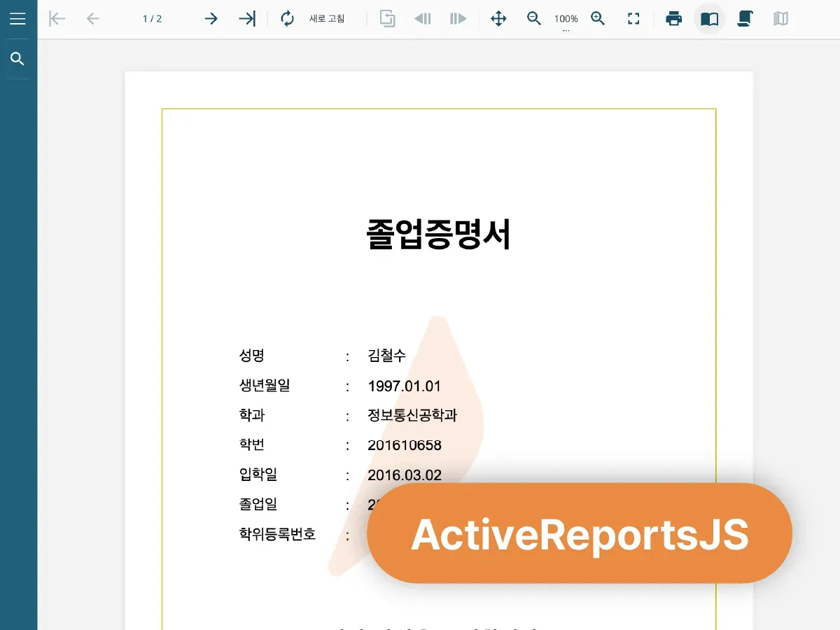This screenshot has width=840, height=630.
Task: Jump to the last page
Action: coord(247,19)
